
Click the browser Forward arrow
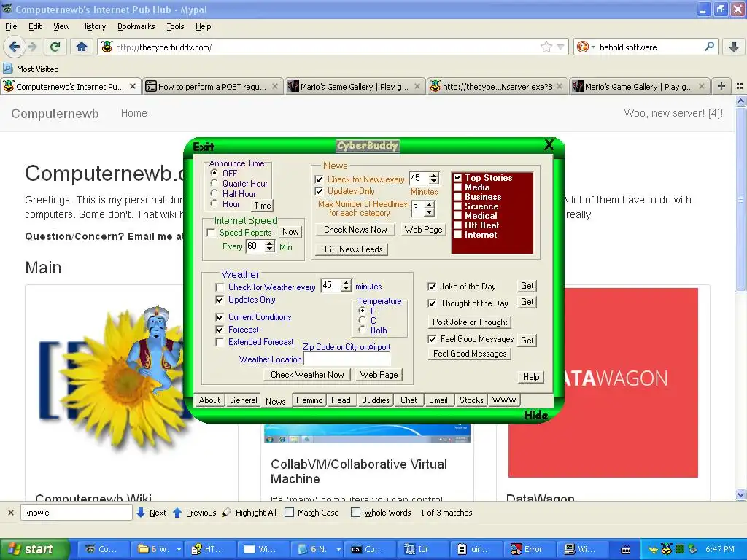click(32, 47)
